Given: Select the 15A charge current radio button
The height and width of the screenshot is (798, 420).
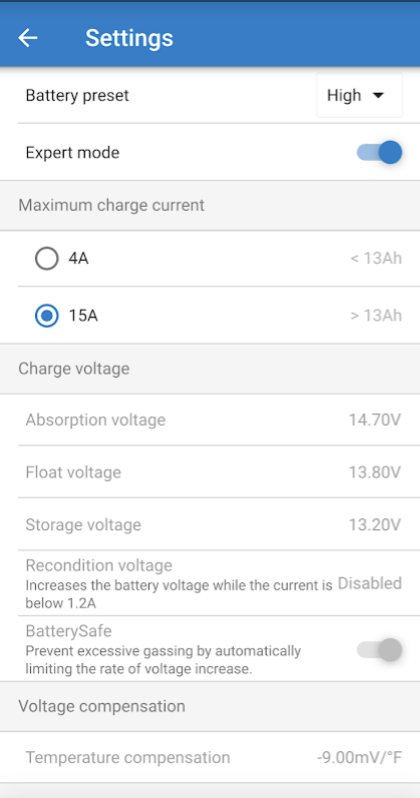Looking at the screenshot, I should [x=47, y=316].
